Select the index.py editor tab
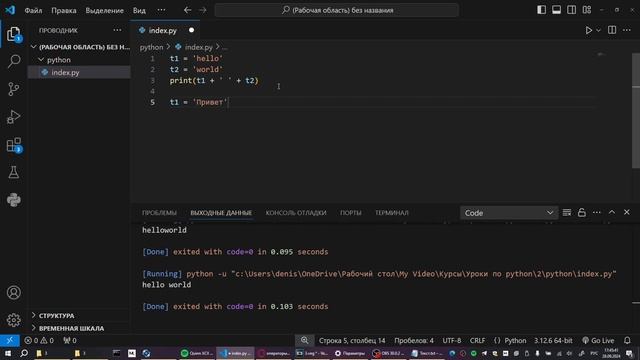This screenshot has height=360, width=640. click(x=165, y=30)
